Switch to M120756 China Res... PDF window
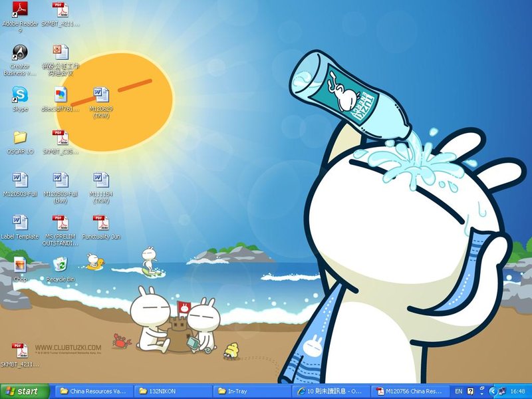This screenshot has height=399, width=532. (410, 391)
